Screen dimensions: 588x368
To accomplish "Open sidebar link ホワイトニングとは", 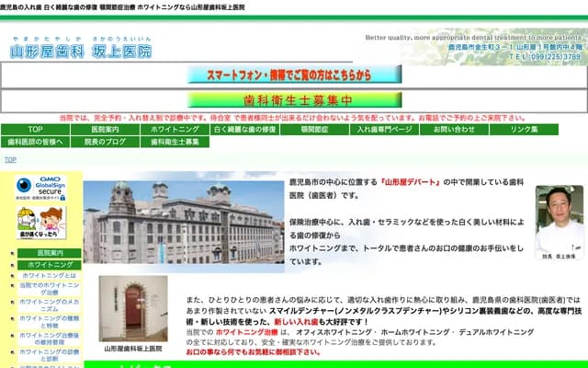I will tap(50, 276).
